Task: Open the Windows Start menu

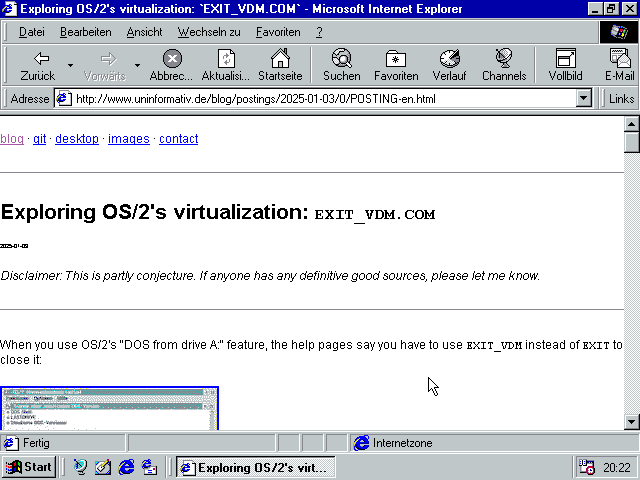Action: (29, 467)
